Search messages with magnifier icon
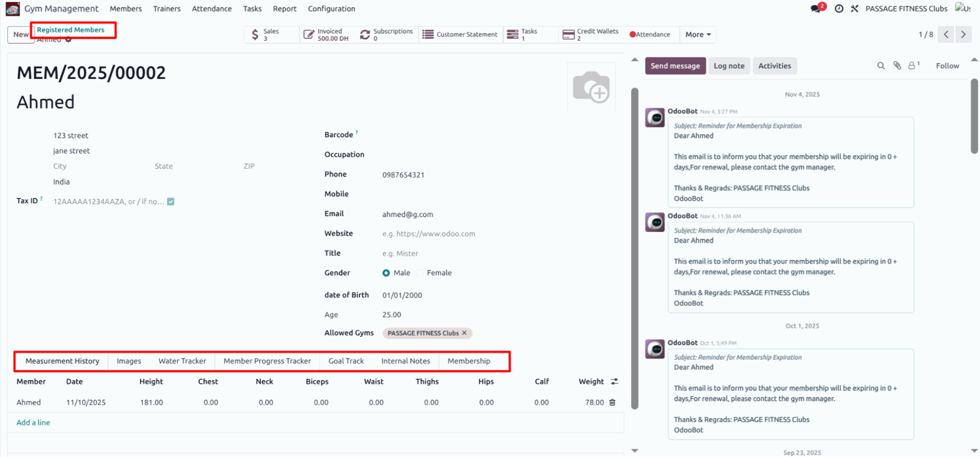This screenshot has height=457, width=980. click(880, 66)
